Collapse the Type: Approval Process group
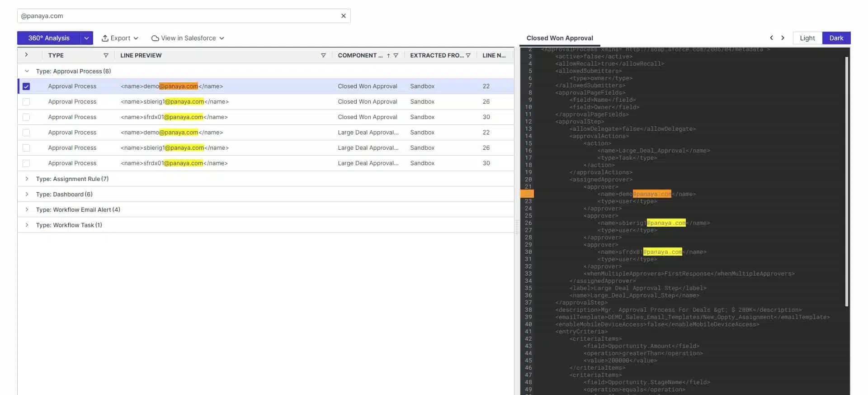 point(27,71)
